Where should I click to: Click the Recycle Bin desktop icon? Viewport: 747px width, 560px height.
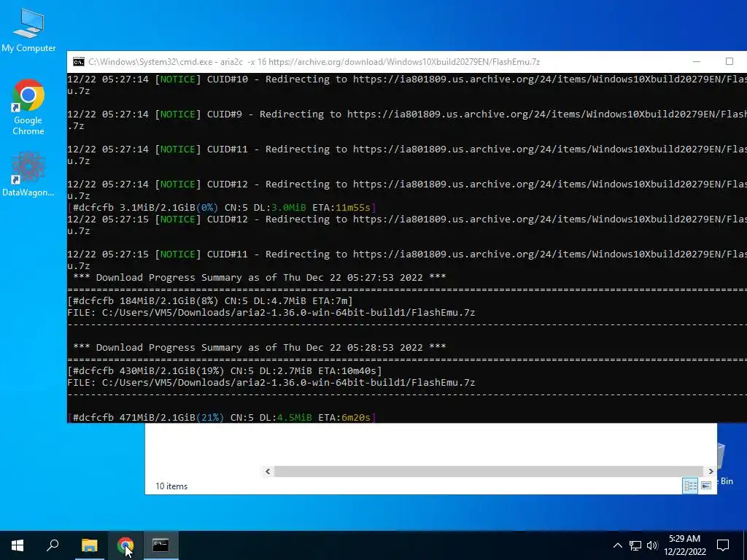coord(726,464)
